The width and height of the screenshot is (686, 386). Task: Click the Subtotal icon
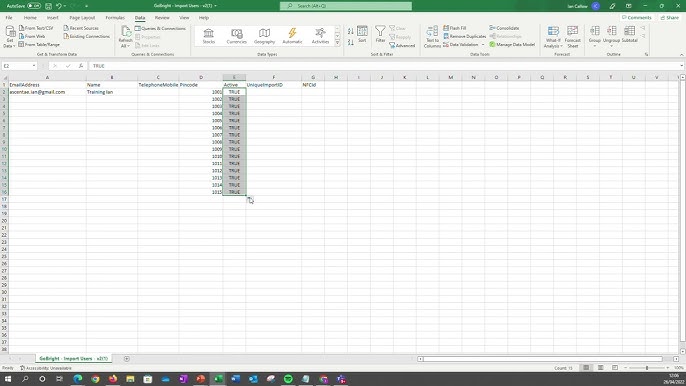click(x=630, y=34)
